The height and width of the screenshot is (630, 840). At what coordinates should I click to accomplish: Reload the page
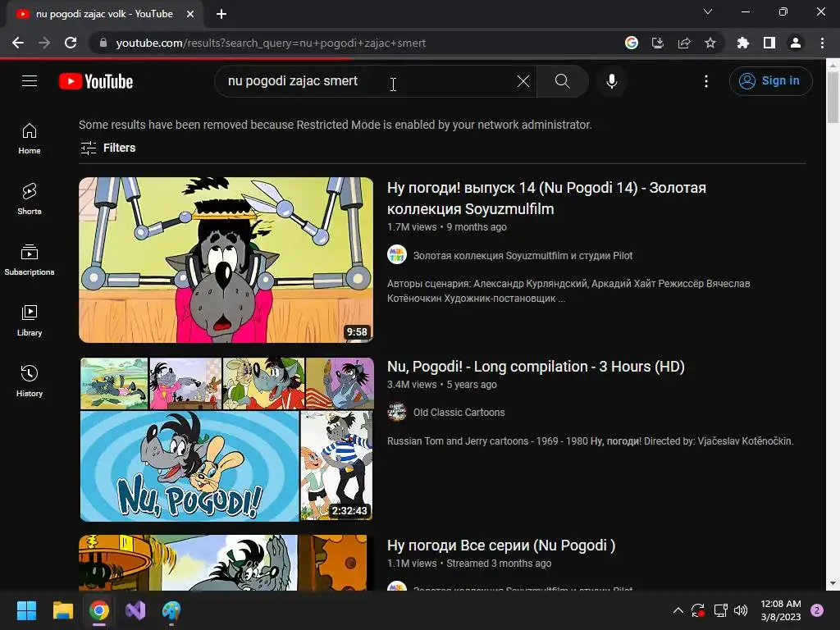click(71, 43)
